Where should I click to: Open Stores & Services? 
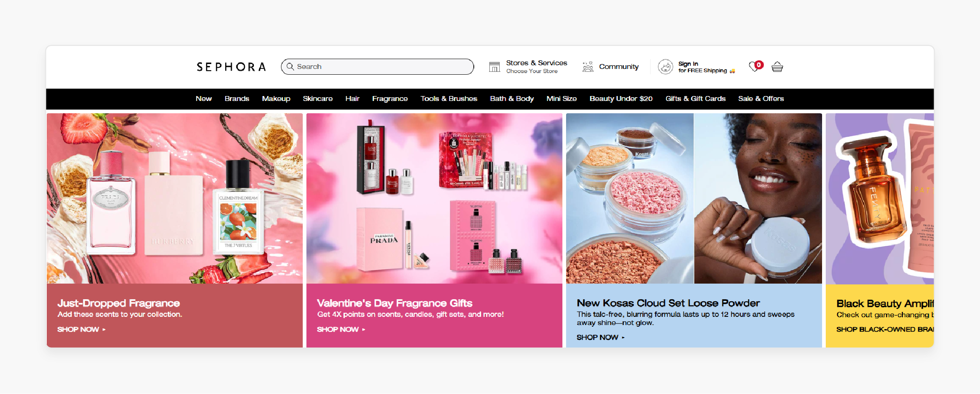(x=537, y=63)
